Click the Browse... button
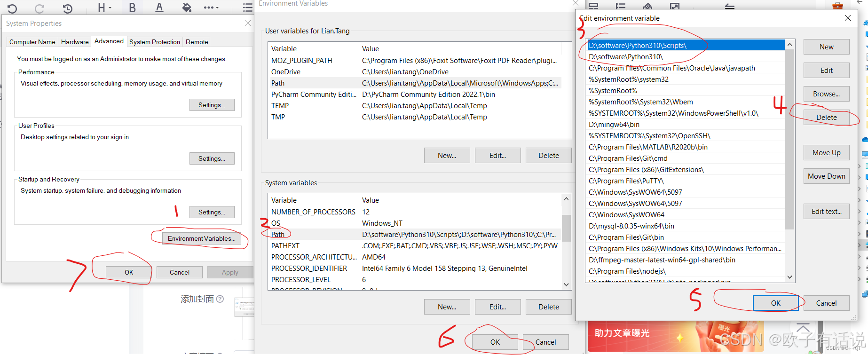This screenshot has height=355, width=868. tap(827, 94)
